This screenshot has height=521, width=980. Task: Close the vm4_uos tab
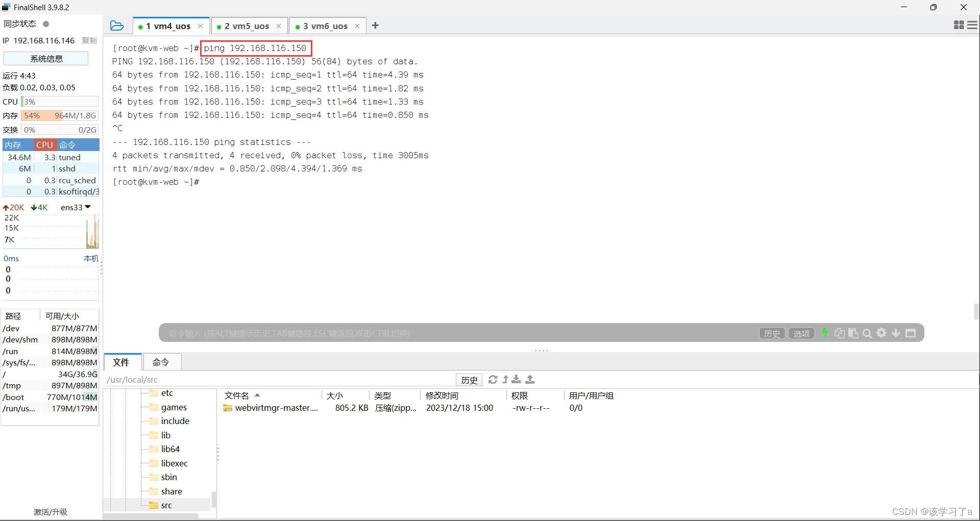coord(200,26)
